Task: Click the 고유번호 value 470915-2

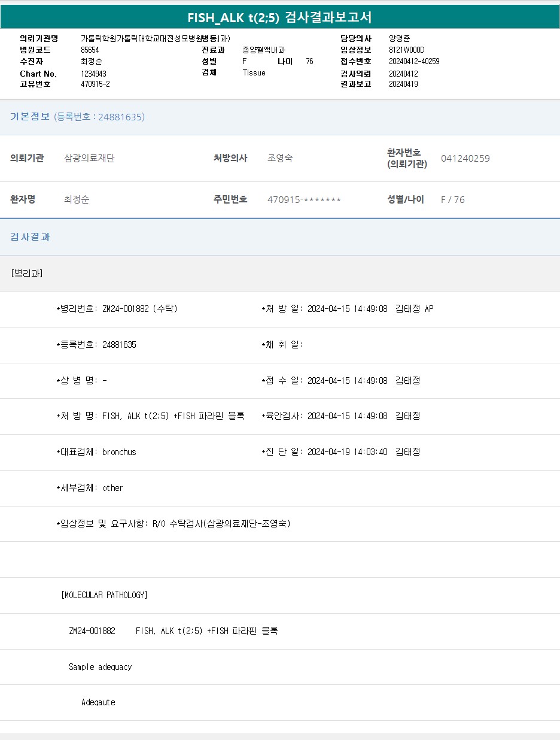Action: pos(95,84)
